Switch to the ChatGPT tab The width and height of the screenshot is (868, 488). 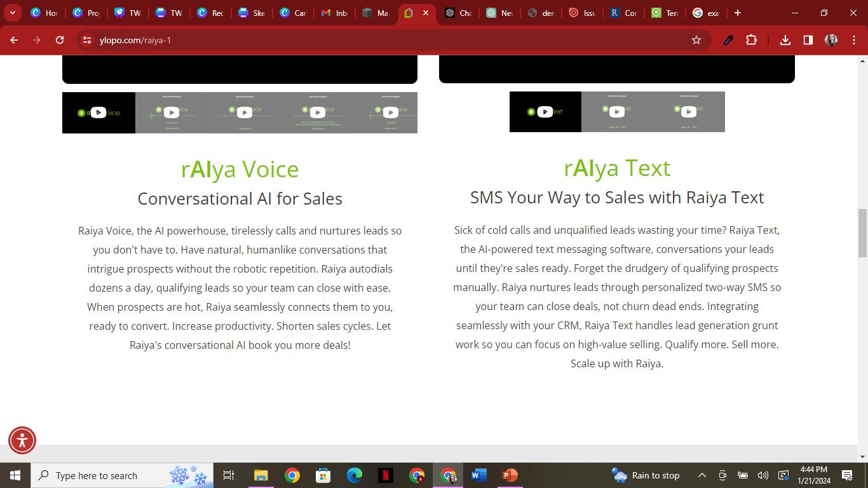click(459, 13)
